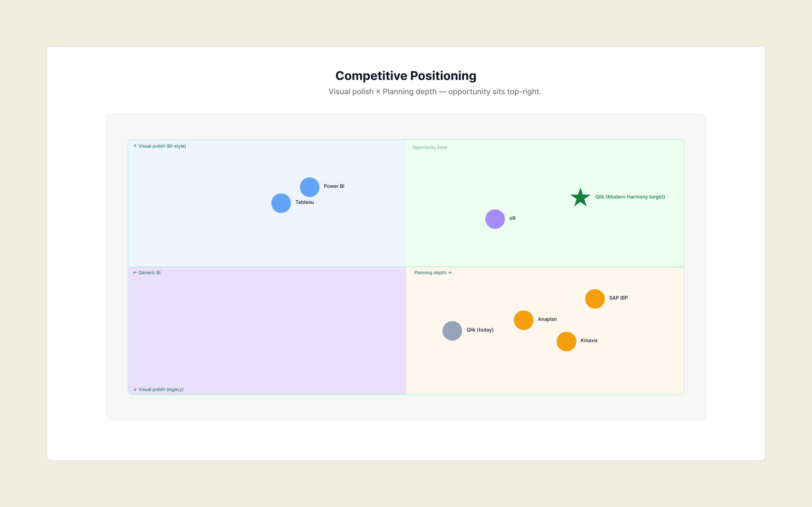
Task: Click the purple o9 data point
Action: (x=495, y=219)
